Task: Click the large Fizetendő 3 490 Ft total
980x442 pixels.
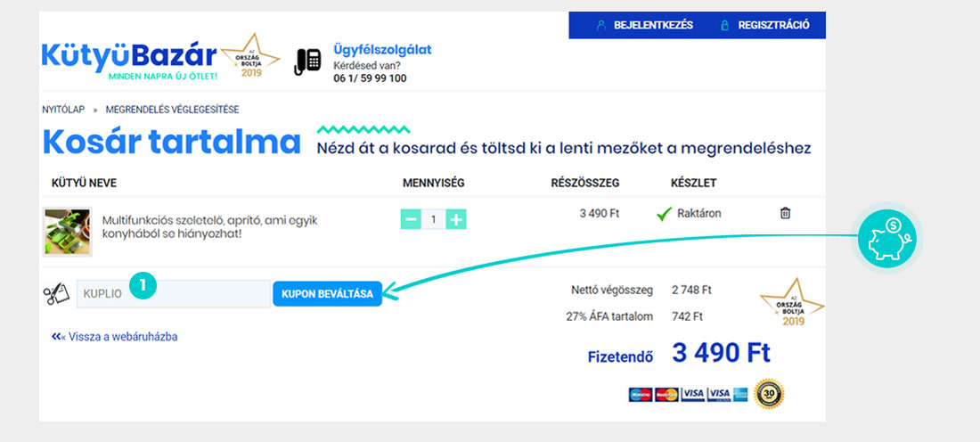Action: coord(722,353)
